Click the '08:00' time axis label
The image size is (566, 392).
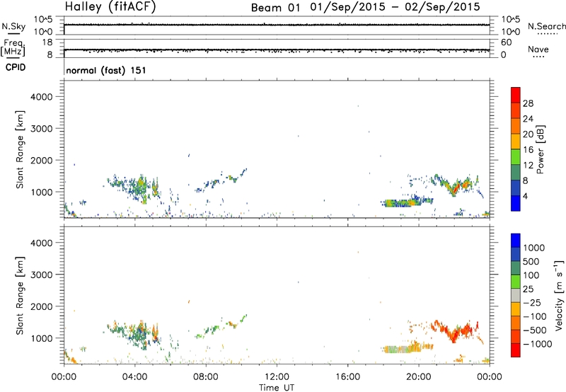(205, 377)
